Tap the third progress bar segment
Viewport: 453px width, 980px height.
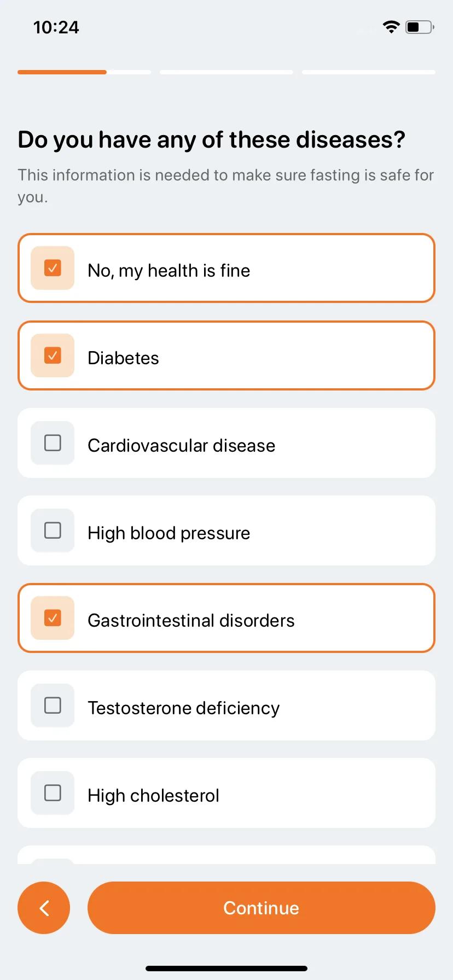click(x=369, y=72)
